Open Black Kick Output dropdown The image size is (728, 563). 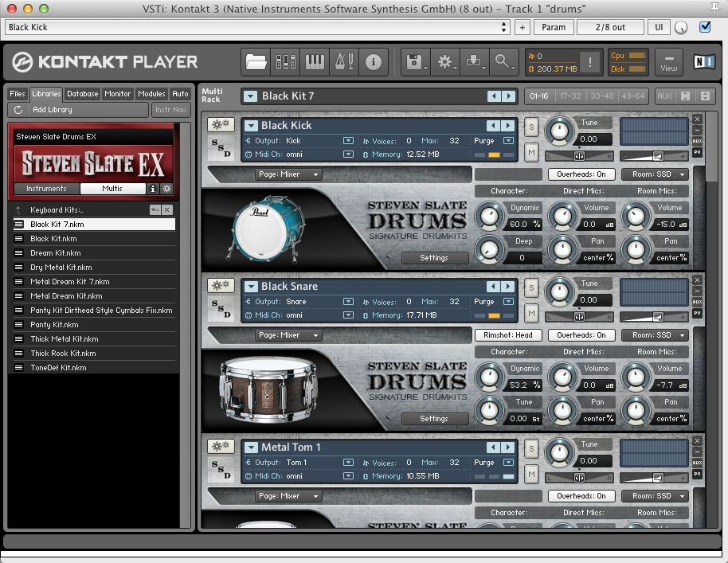(348, 141)
